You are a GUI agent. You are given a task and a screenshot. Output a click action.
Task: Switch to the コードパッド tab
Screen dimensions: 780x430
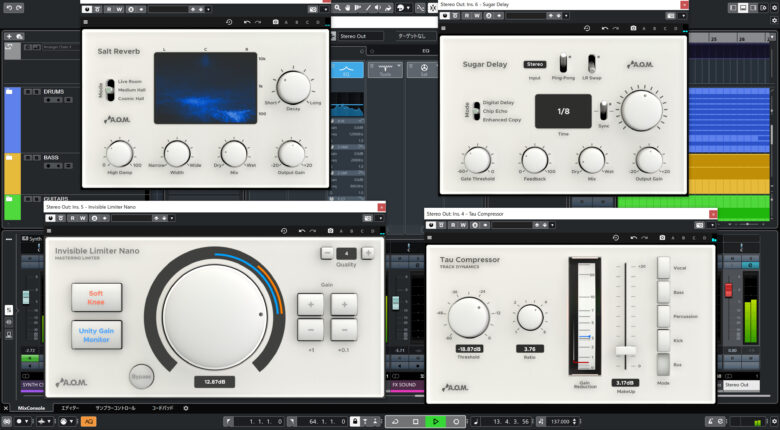point(163,408)
